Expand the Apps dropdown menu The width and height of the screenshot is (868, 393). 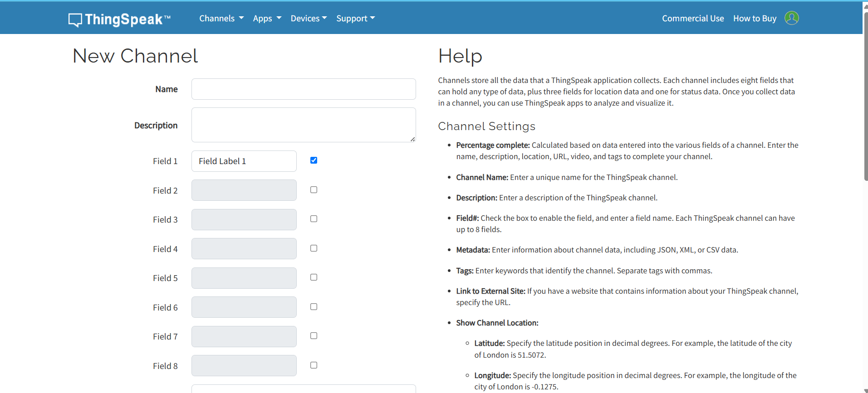[267, 19]
